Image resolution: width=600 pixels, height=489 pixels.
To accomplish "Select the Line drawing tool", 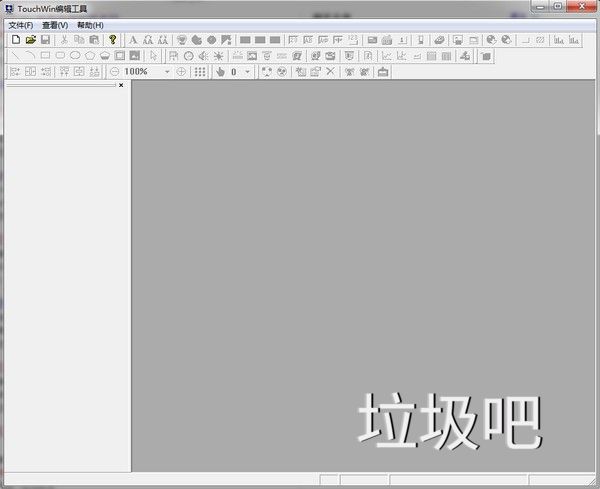I will [x=15, y=56].
